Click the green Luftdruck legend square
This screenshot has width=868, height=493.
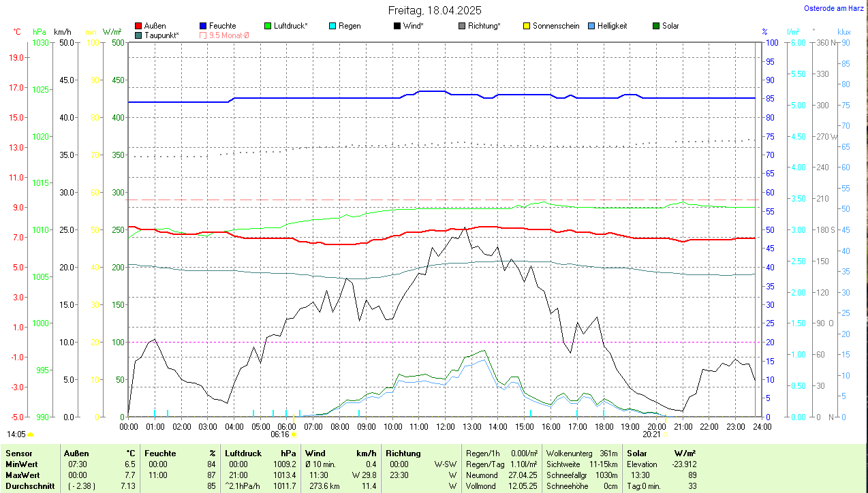[x=268, y=26]
